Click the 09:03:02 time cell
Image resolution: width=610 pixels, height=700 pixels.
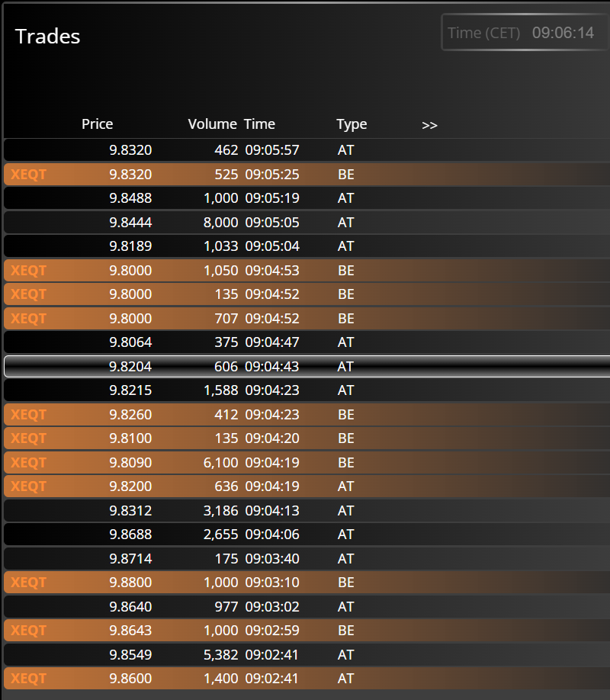272,607
